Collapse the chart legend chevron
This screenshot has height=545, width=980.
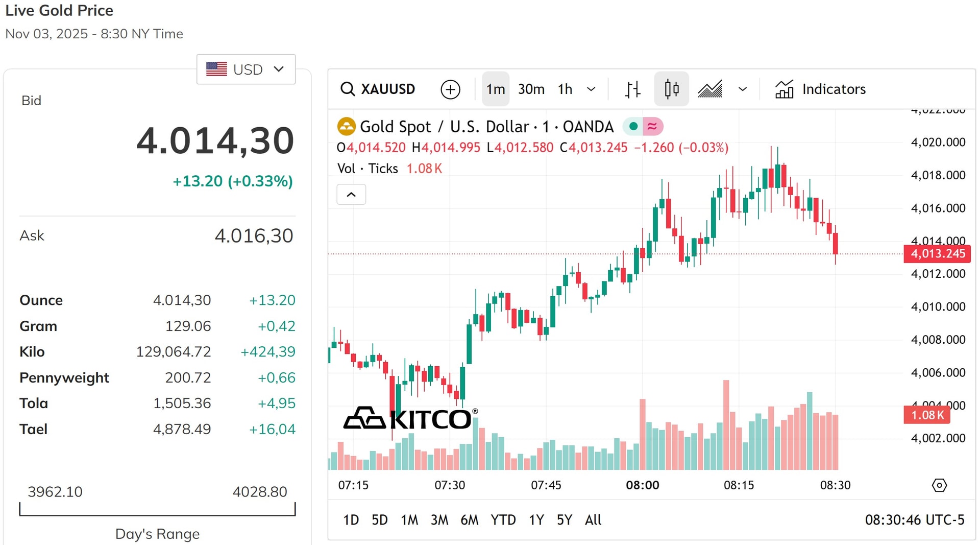click(x=351, y=195)
